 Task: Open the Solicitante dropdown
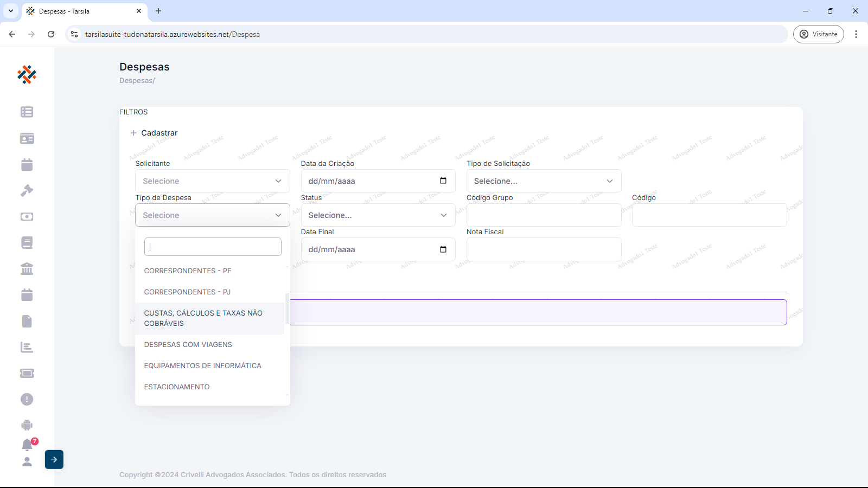tap(212, 181)
